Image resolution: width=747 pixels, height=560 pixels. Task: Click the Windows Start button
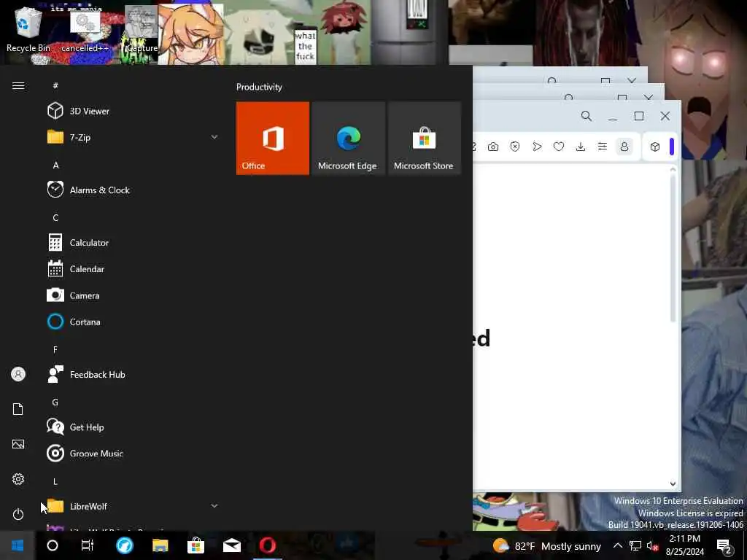pyautogui.click(x=18, y=545)
